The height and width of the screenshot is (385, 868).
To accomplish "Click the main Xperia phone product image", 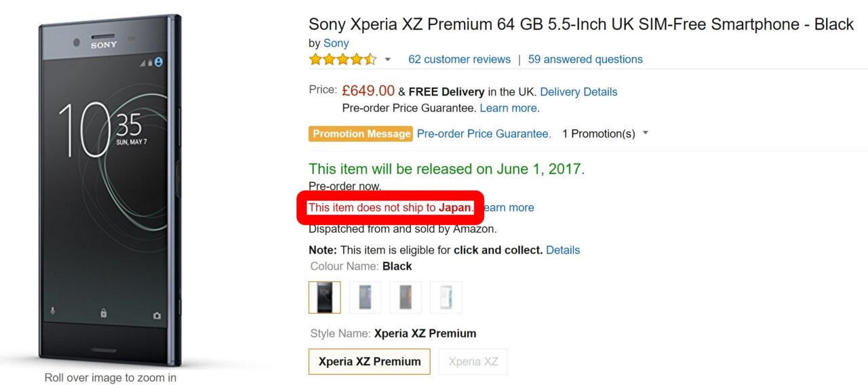I will tap(111, 190).
